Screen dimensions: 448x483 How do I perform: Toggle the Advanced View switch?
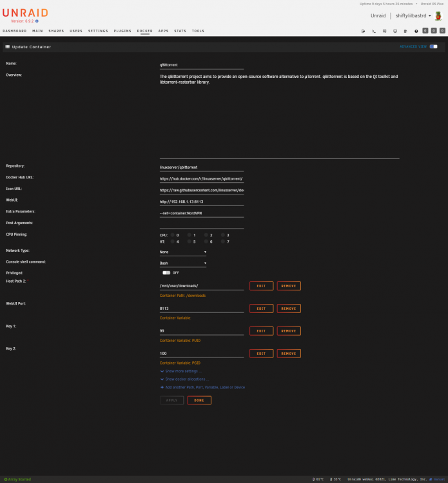pyautogui.click(x=434, y=46)
